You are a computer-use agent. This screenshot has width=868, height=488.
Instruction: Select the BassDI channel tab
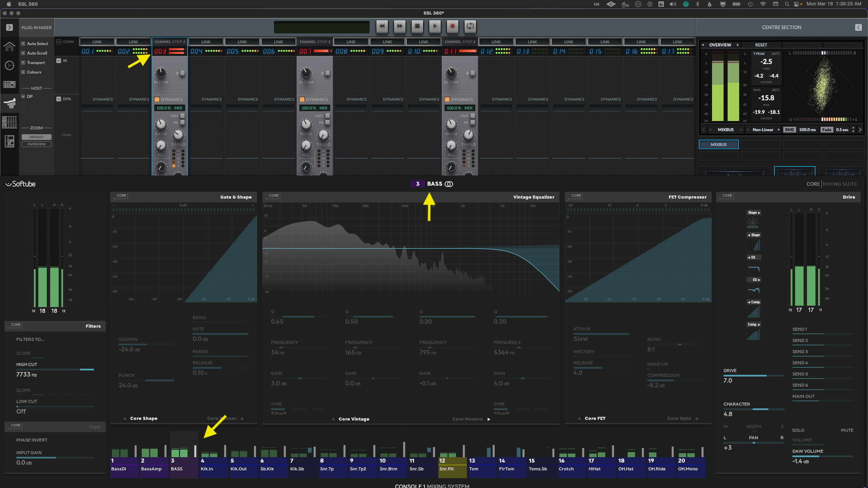click(x=124, y=468)
